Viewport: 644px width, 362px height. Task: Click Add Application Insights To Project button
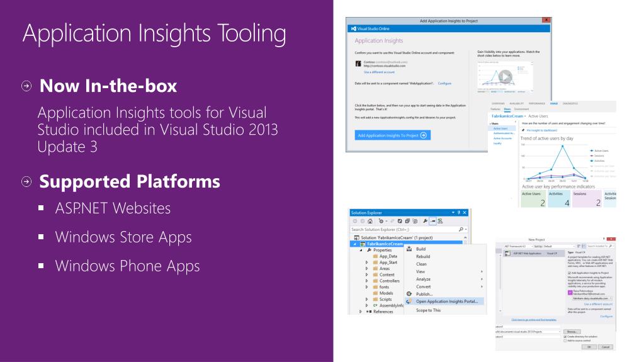click(393, 135)
